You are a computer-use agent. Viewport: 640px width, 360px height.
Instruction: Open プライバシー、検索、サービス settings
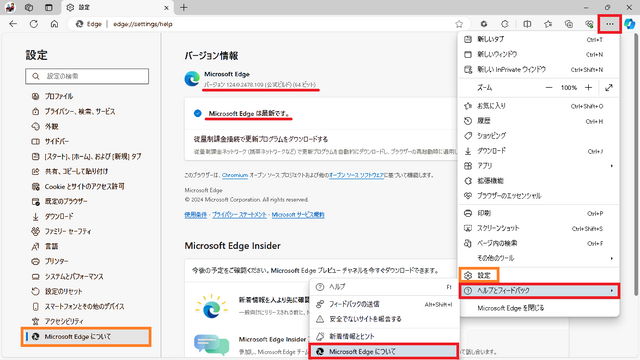87,111
